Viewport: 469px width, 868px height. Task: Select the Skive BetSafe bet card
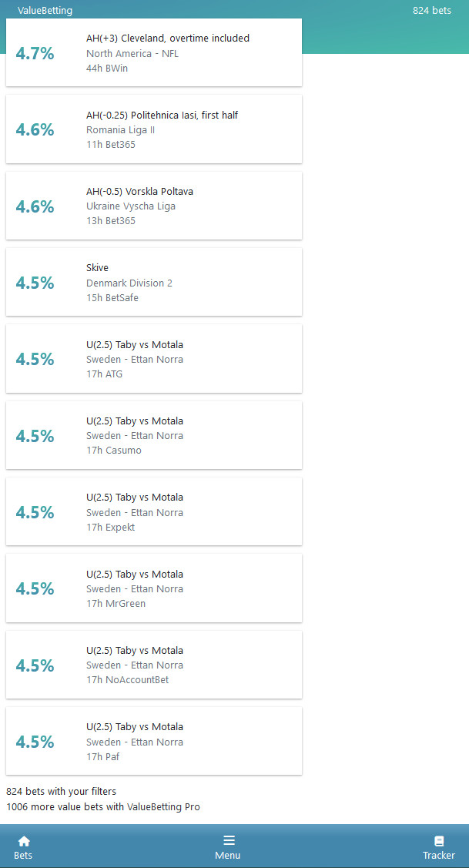154,282
